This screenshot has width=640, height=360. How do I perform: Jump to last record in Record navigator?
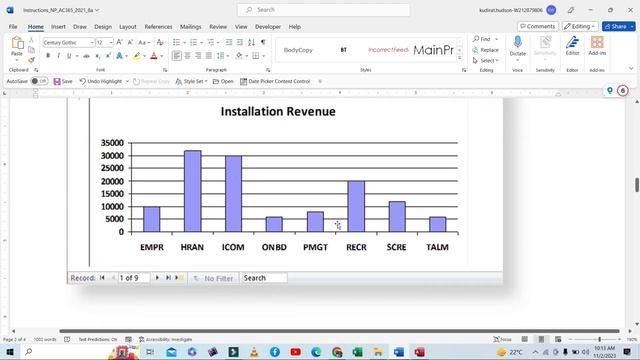(x=168, y=278)
